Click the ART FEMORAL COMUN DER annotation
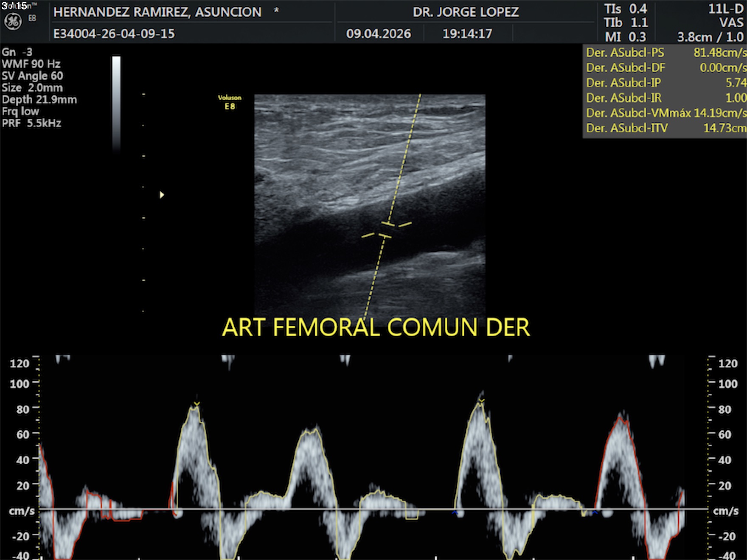 pos(376,328)
